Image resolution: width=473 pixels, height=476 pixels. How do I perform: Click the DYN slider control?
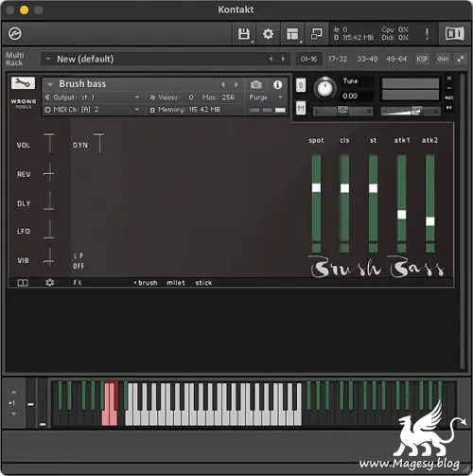98,144
